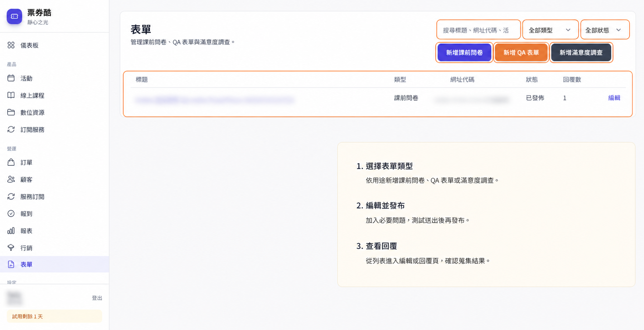Viewport: 644px width, 330px height.
Task: Expand the 全部狀態 filter dropdown
Action: click(605, 30)
